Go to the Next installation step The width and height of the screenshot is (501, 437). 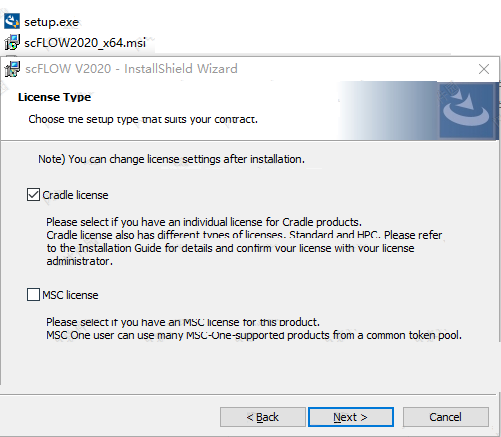[351, 417]
